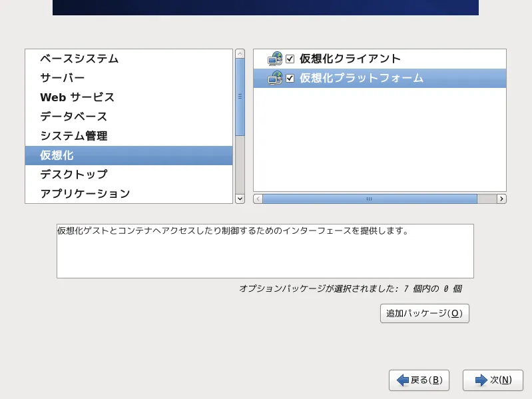532x399 pixels.
Task: Select the サーバー category
Action: coord(129,78)
